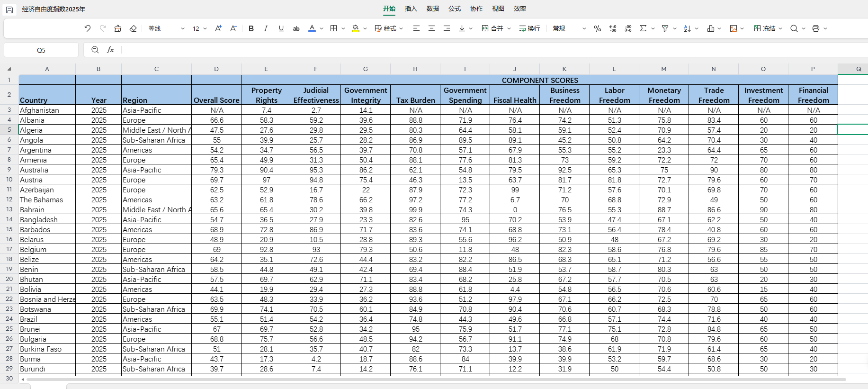868x389 pixels.
Task: Align cell text to the right
Action: click(x=447, y=28)
